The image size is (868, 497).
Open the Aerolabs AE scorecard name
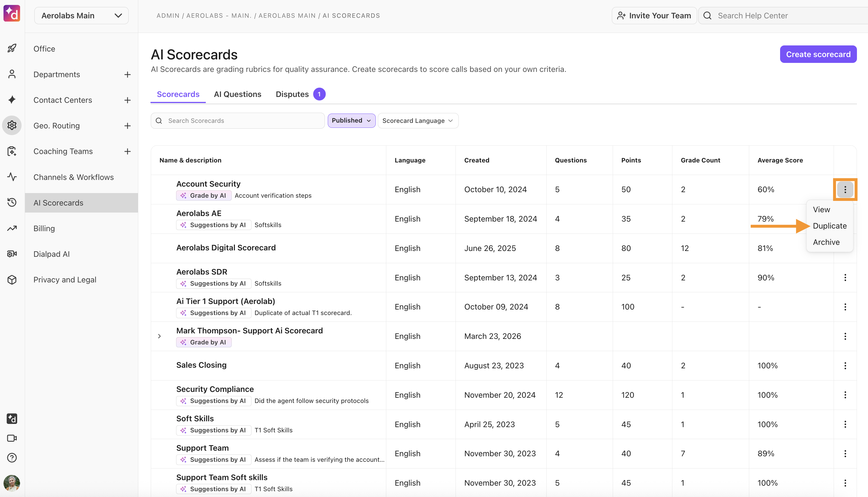tap(199, 213)
